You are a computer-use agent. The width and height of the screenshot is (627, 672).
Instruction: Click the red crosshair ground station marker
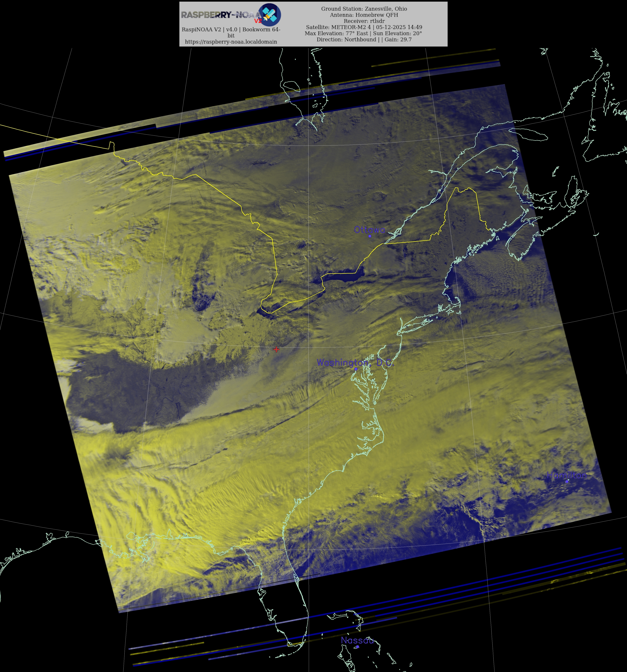point(276,349)
